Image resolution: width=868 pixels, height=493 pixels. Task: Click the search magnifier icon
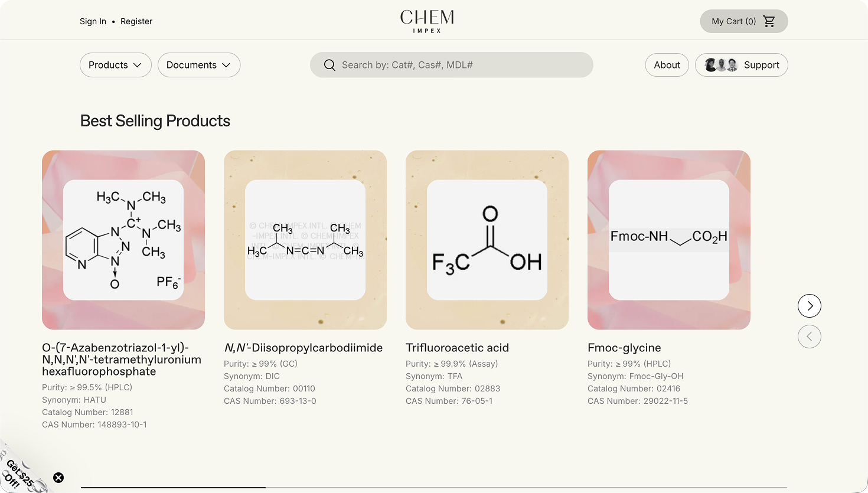tap(329, 65)
